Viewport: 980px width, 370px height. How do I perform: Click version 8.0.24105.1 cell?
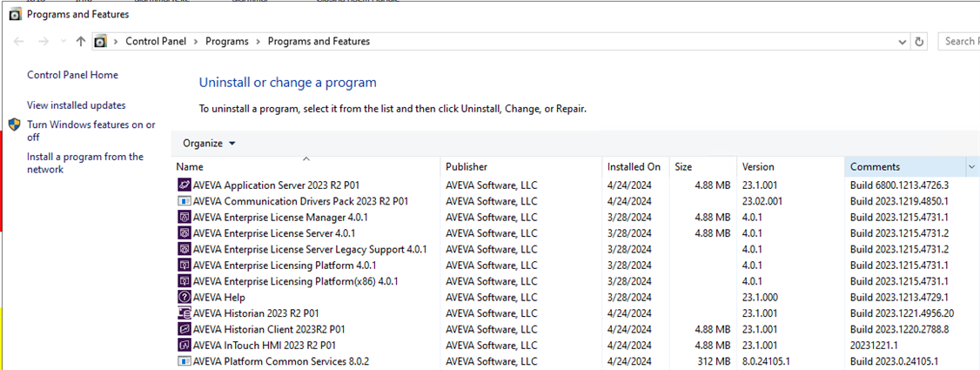pos(766,360)
